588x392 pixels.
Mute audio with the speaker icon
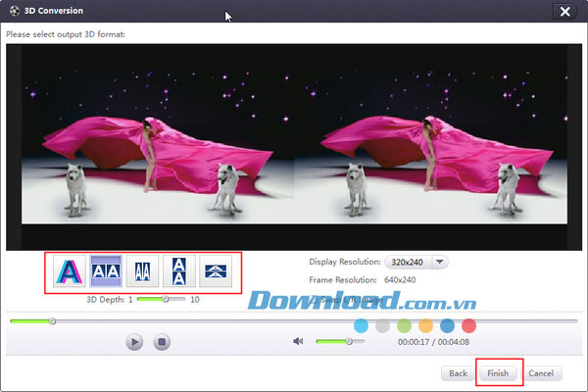[x=298, y=341]
